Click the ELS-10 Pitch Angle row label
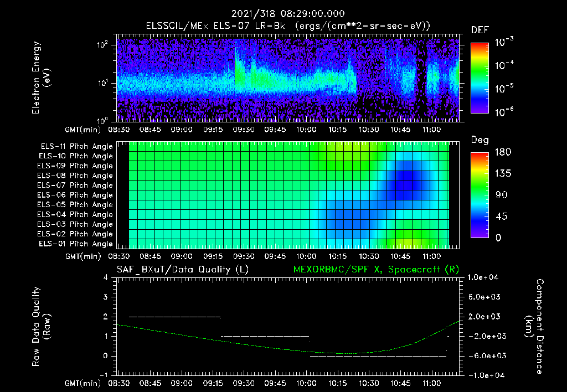This screenshot has height=392, width=567. tap(76, 156)
